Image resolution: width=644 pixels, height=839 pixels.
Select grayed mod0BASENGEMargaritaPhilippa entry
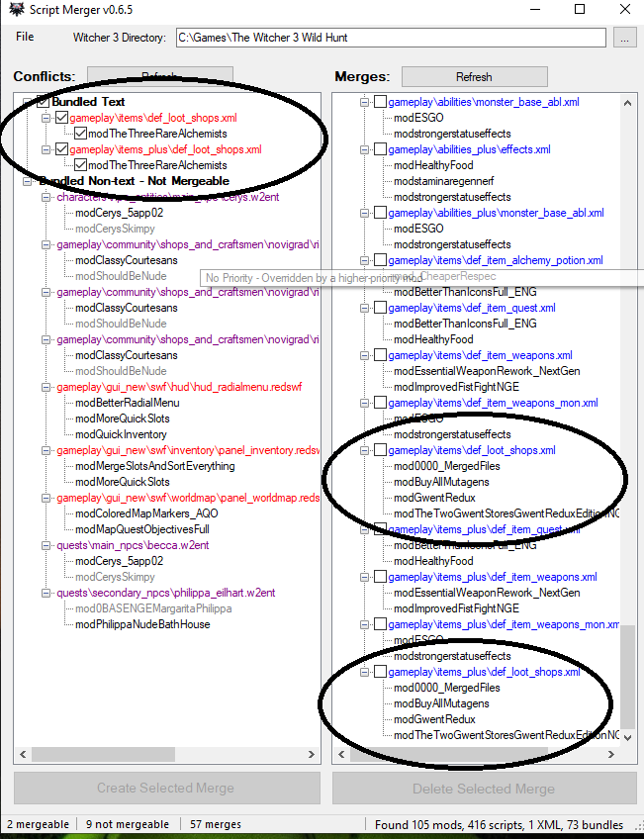coord(153,608)
